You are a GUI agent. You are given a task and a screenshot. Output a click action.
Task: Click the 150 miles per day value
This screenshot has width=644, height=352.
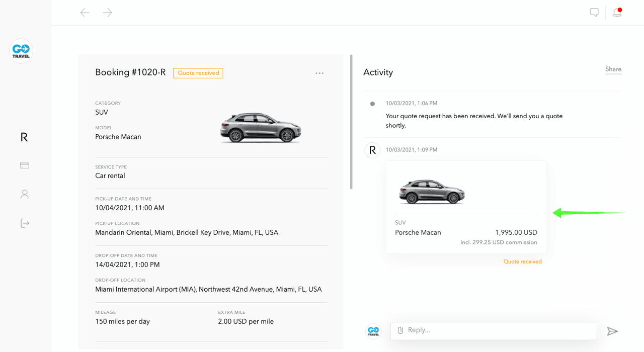click(x=122, y=321)
